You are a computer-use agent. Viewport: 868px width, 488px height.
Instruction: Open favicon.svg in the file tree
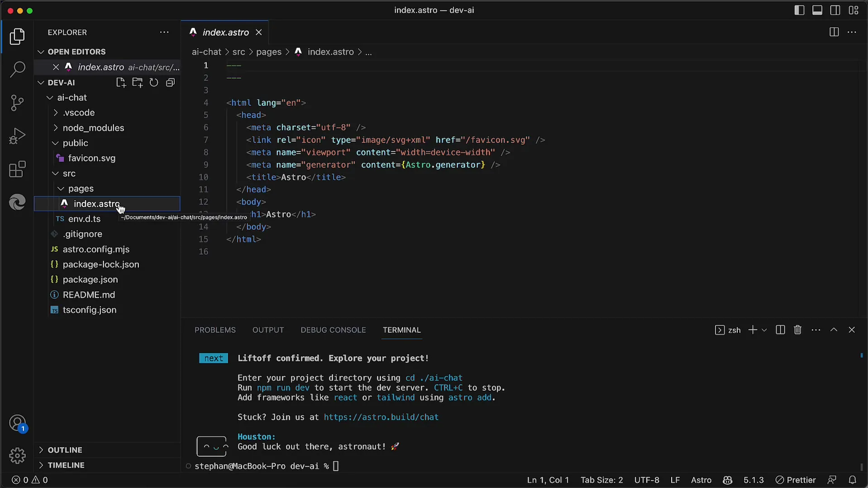(x=107, y=158)
